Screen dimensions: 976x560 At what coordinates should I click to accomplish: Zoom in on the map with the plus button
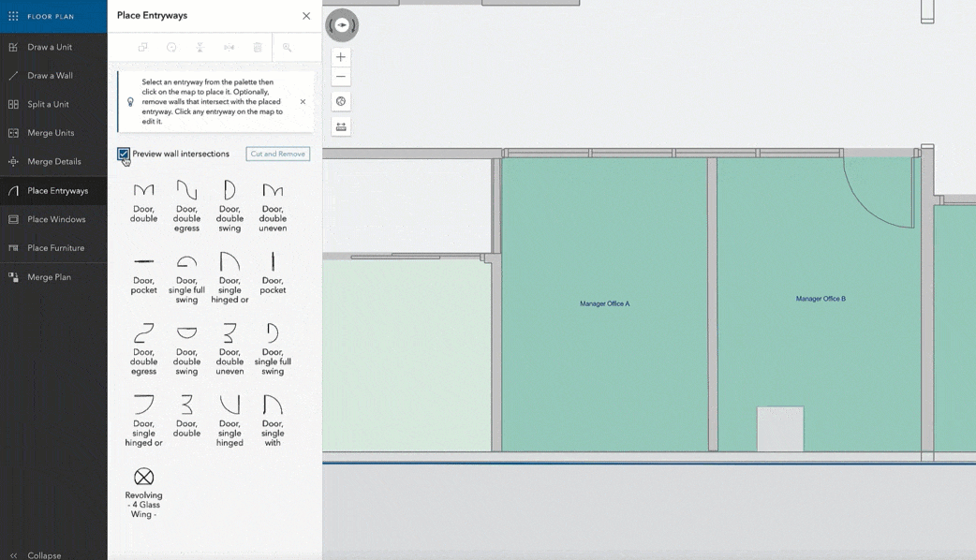click(x=340, y=57)
